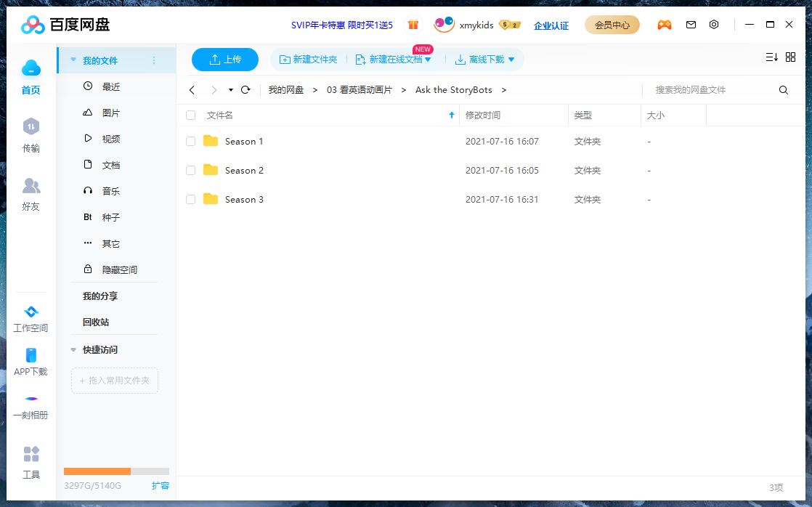Open 一刻相册 album
The image size is (812, 507).
point(31,407)
